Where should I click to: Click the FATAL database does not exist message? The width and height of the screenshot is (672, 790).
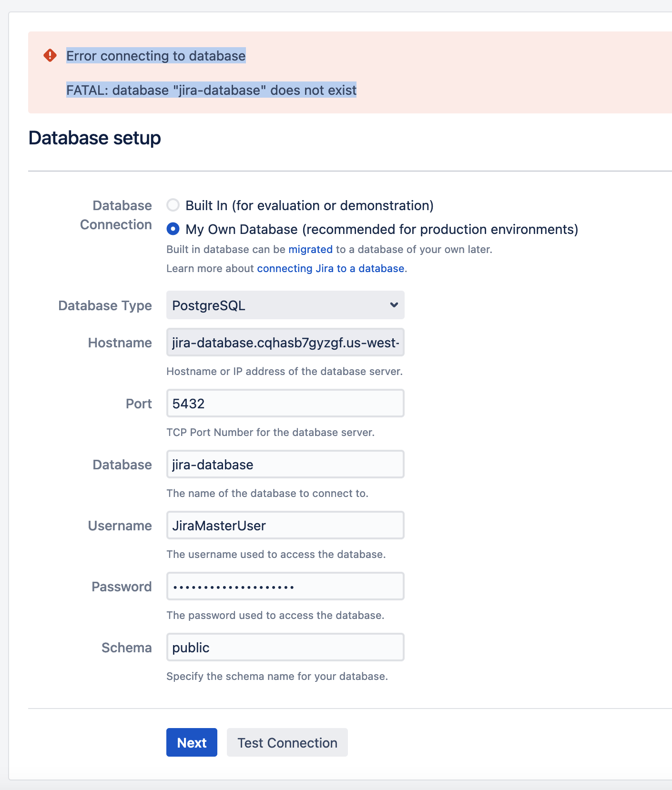211,90
